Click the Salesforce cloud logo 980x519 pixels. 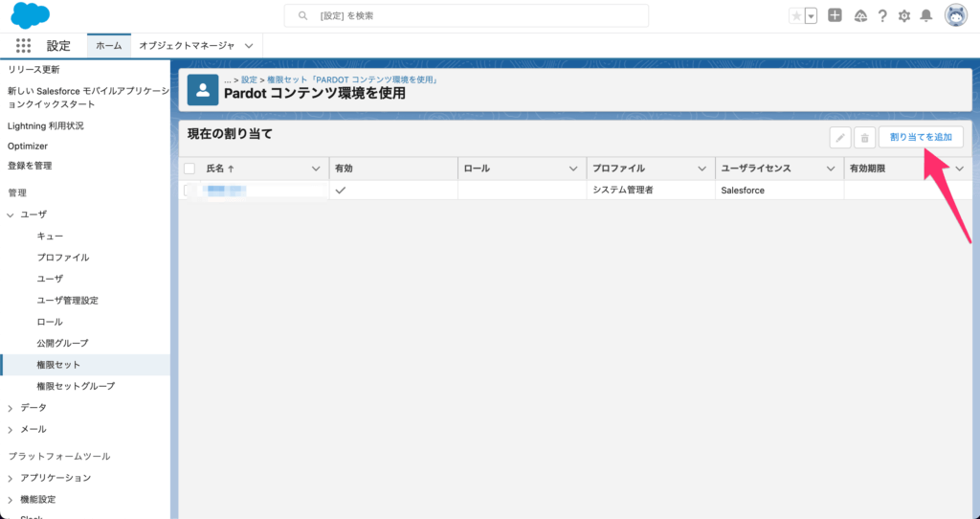click(x=30, y=15)
